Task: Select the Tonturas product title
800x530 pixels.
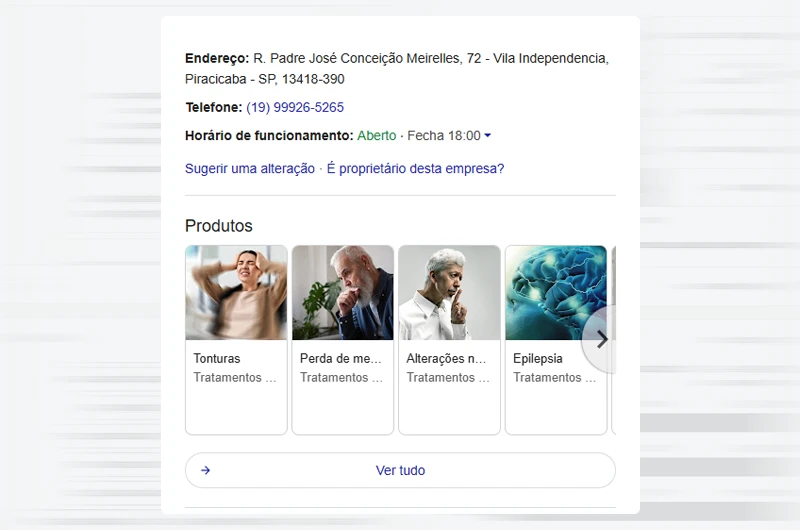Action: coord(217,358)
